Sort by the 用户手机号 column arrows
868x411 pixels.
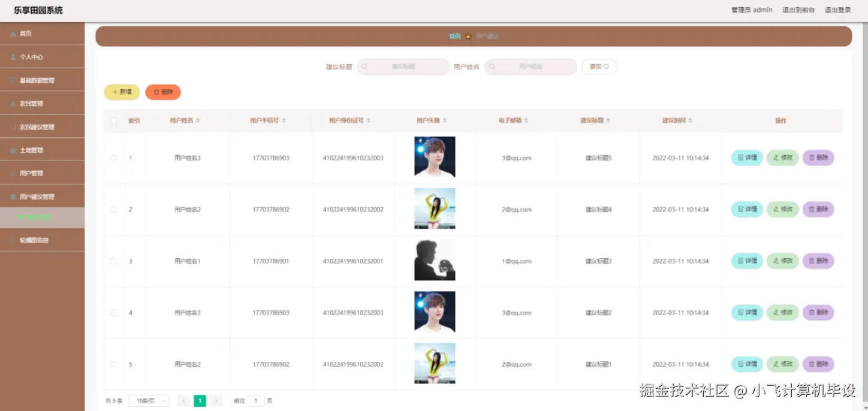[x=284, y=120]
